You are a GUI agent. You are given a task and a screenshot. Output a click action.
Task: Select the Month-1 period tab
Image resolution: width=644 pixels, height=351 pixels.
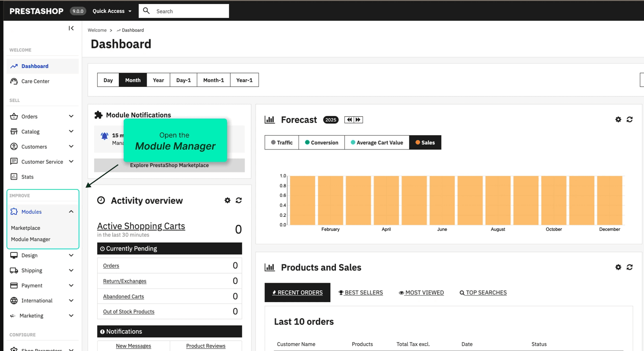coord(214,80)
